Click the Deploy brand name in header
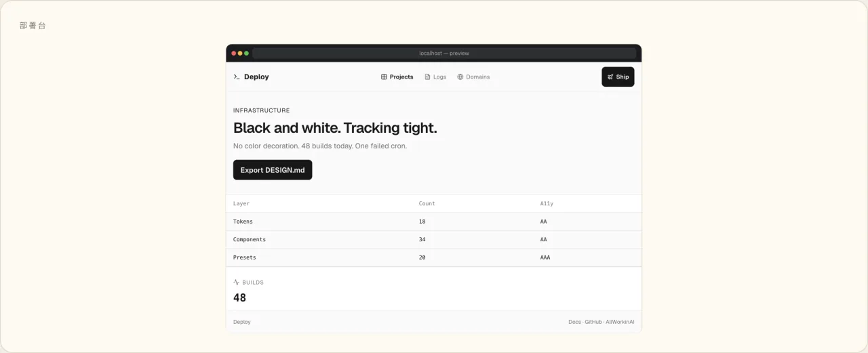Viewport: 868px width, 353px height. (x=256, y=77)
